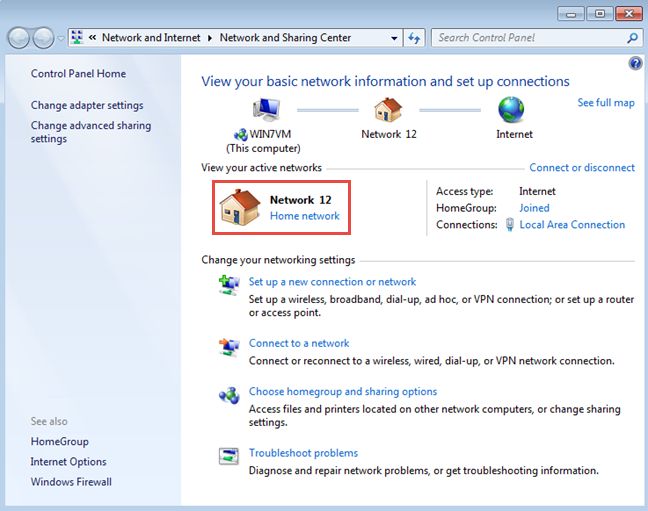Click Connect or disconnect link
Image resolution: width=648 pixels, height=511 pixels.
click(582, 167)
